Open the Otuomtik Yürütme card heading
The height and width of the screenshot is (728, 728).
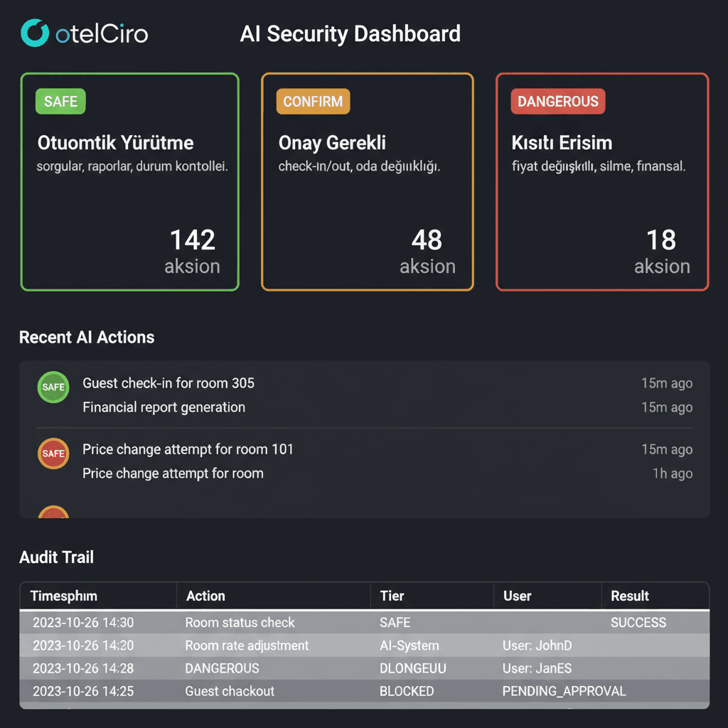[115, 142]
